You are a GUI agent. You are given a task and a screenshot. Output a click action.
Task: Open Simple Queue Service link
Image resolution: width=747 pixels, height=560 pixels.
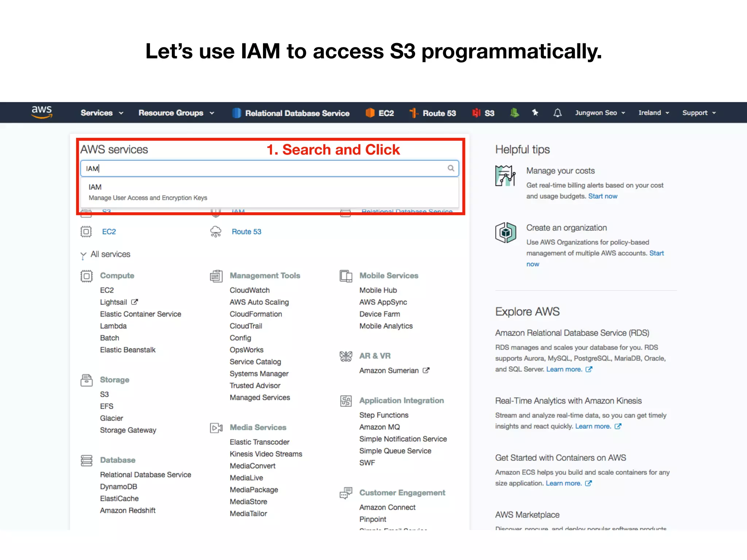coord(395,451)
